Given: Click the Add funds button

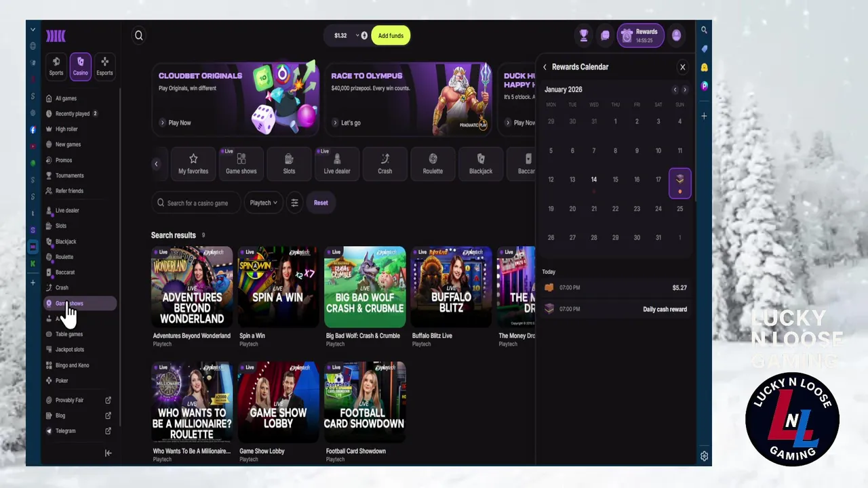Looking at the screenshot, I should [x=391, y=36].
